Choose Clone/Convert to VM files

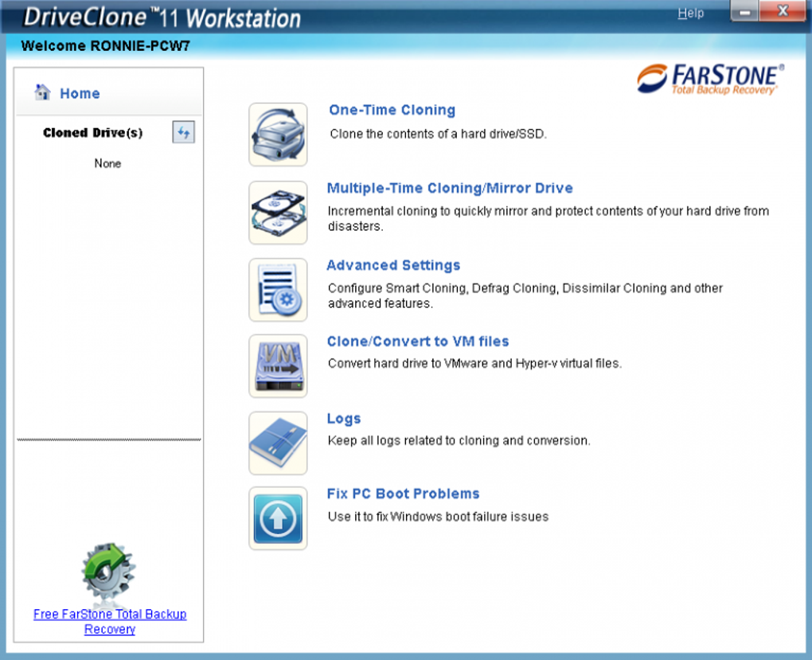(418, 342)
